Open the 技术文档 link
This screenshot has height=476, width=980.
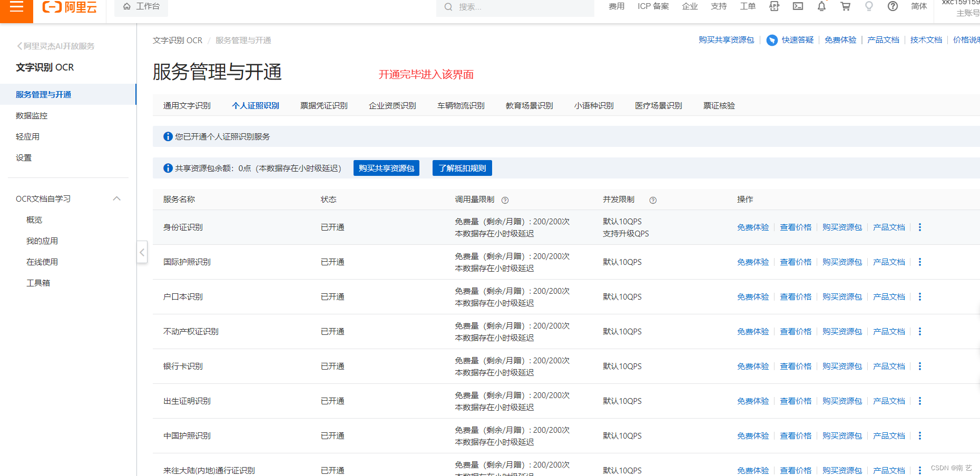click(x=926, y=40)
